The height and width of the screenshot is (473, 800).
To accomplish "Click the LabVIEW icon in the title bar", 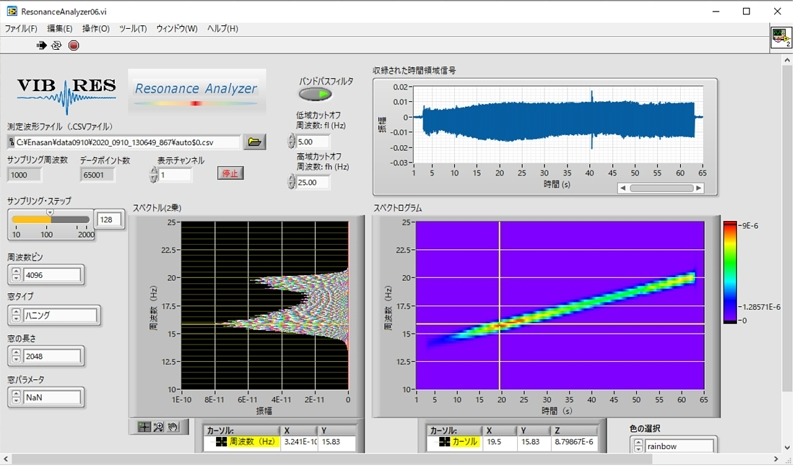I will point(12,11).
